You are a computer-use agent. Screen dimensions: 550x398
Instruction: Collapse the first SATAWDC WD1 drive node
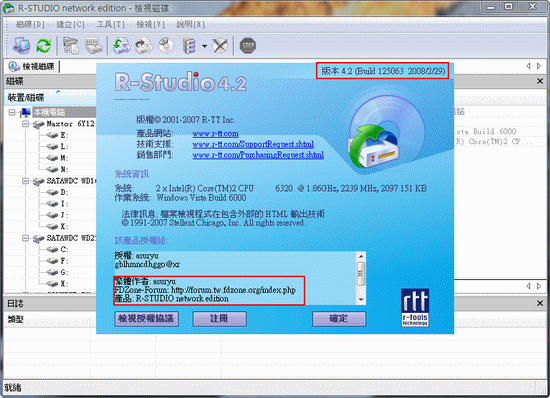[25, 181]
